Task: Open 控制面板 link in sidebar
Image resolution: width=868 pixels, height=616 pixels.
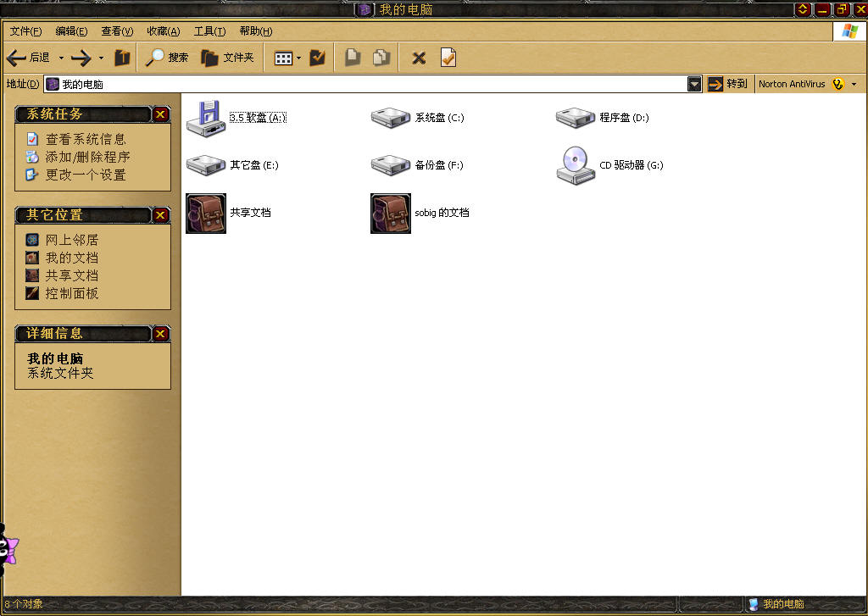Action: (x=72, y=293)
